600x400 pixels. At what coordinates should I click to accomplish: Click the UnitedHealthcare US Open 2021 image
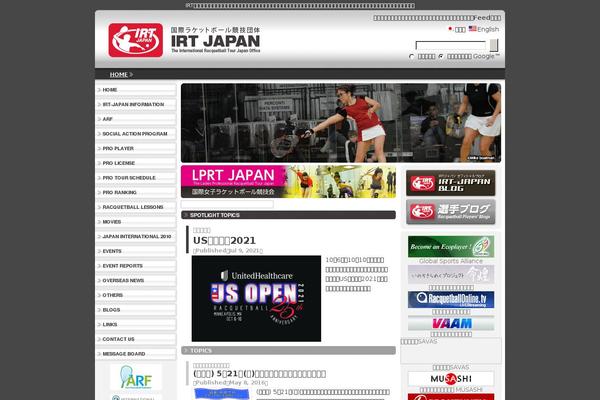256,299
